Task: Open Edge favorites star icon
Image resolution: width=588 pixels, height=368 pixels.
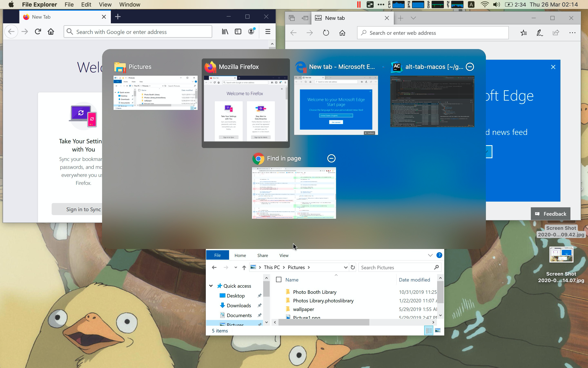Action: (x=524, y=33)
